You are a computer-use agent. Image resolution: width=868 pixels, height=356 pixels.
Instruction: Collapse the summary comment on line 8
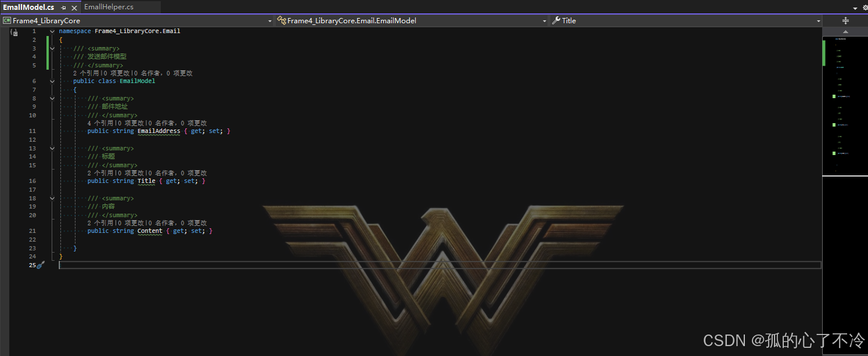(x=52, y=99)
